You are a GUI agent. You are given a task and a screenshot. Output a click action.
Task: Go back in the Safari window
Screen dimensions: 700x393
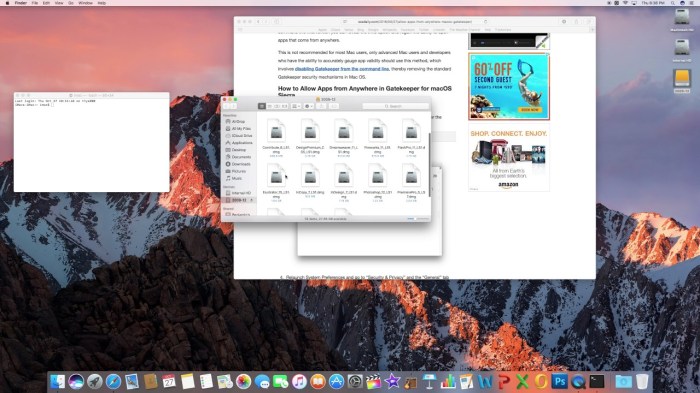click(258, 21)
